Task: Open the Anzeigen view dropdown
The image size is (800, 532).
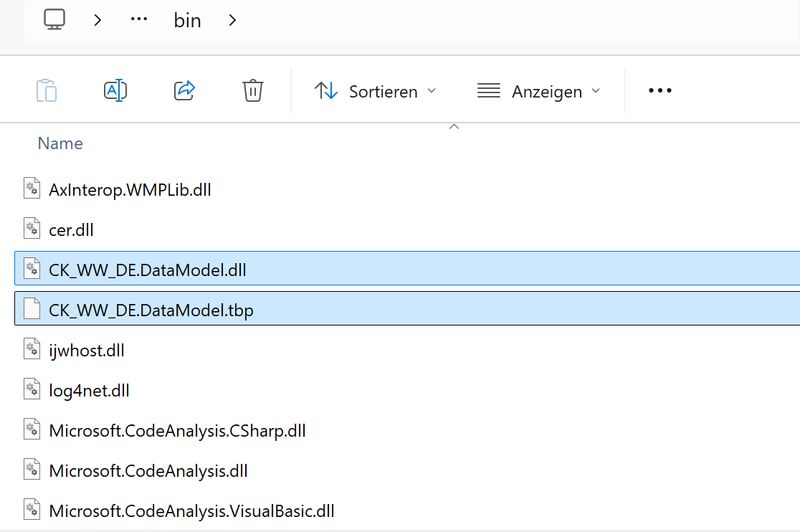Action: (x=539, y=91)
